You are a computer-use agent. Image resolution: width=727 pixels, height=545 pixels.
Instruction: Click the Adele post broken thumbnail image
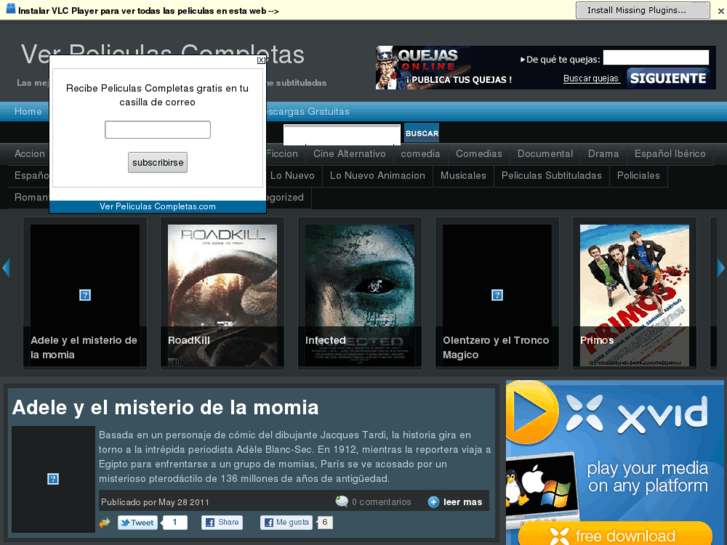53,479
